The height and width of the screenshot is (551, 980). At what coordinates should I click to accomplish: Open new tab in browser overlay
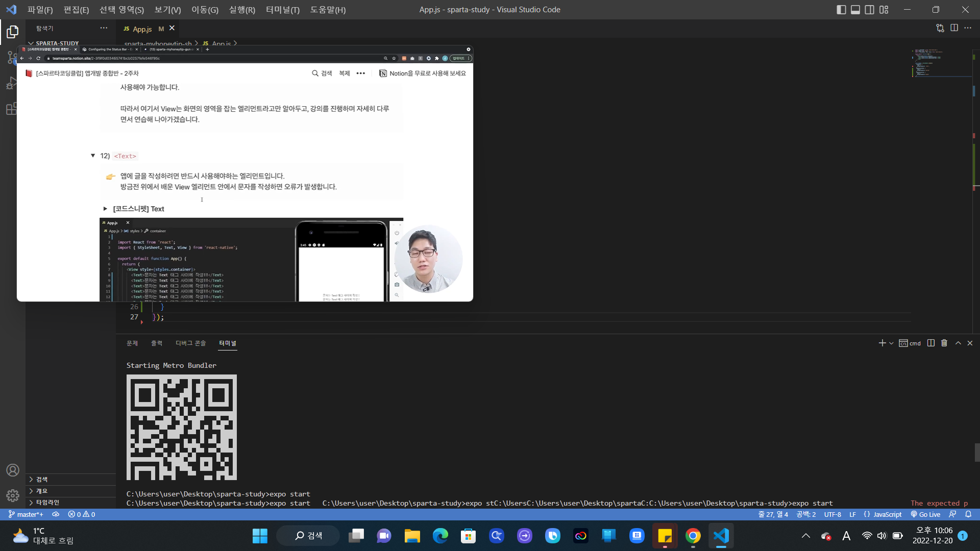pyautogui.click(x=207, y=49)
